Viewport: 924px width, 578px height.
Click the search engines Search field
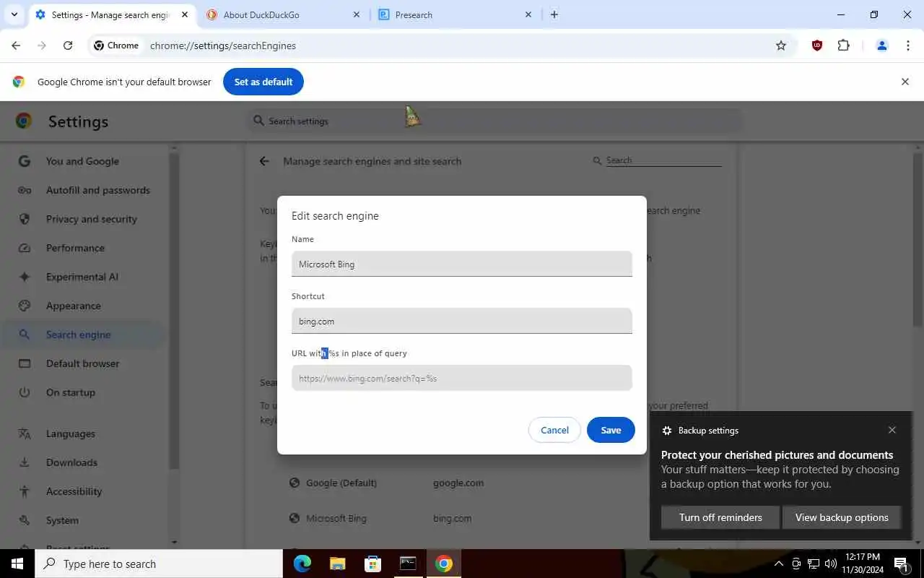663,160
